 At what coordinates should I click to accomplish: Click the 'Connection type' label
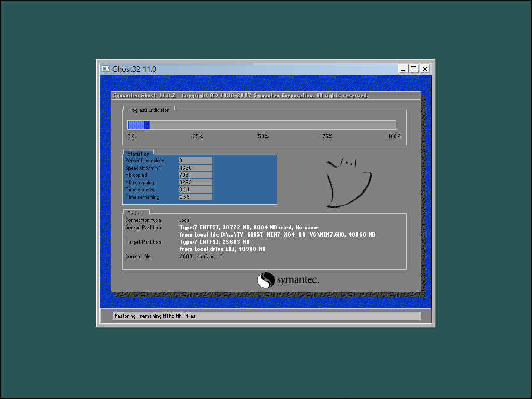pyautogui.click(x=143, y=220)
